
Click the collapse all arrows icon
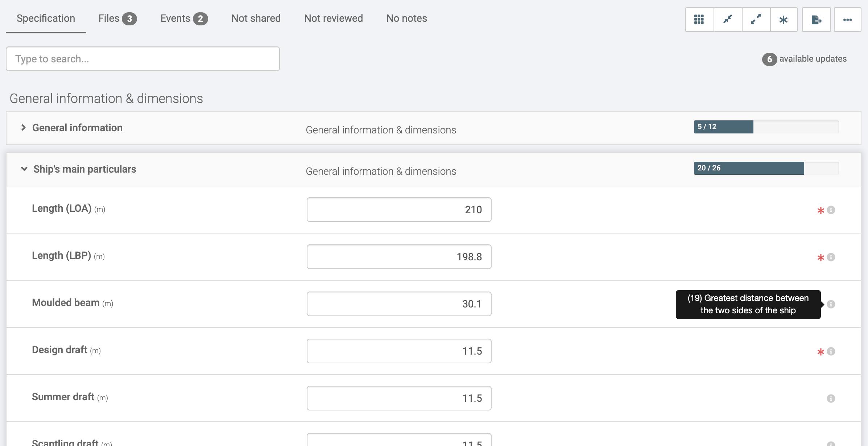[x=728, y=20]
